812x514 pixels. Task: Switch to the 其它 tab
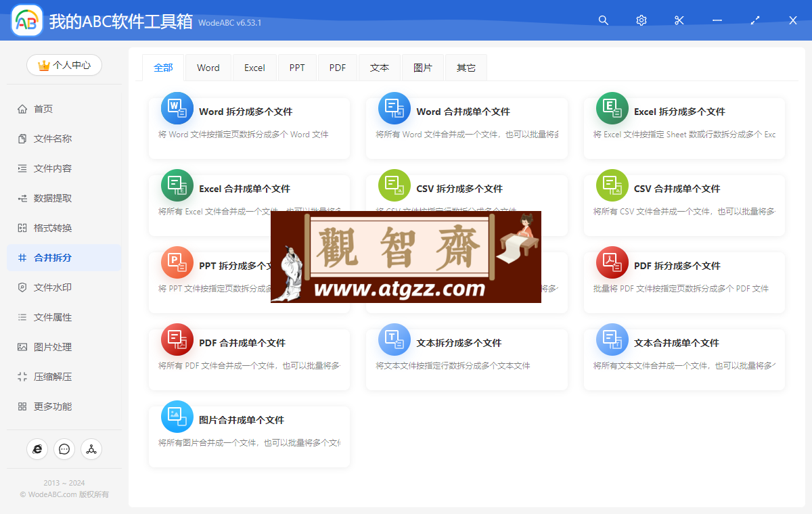(x=466, y=68)
